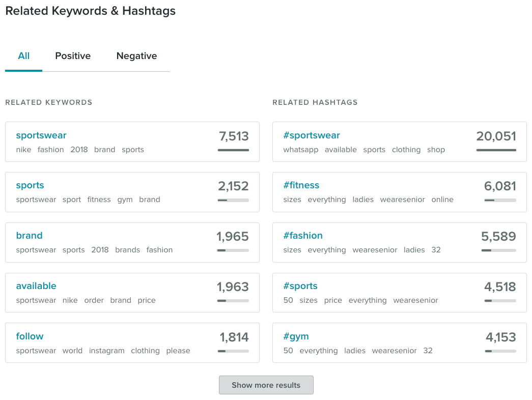
Task: Click '50' in the #gym card
Action: 288,351
